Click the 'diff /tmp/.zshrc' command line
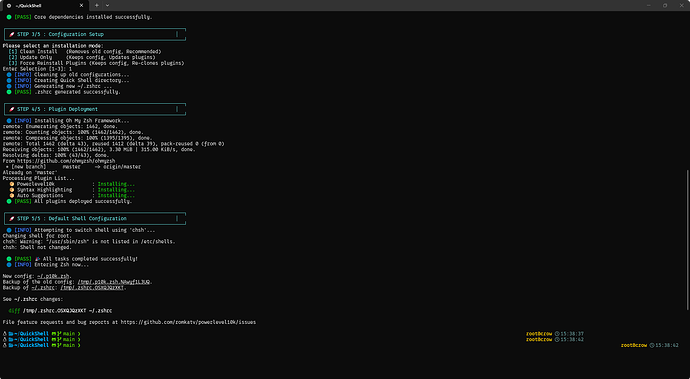 point(60,311)
